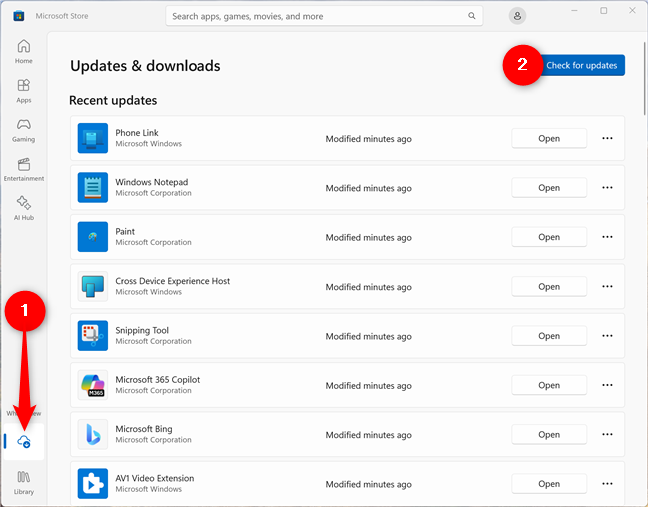The image size is (648, 507).
Task: Open the three-dot menu for Paint
Action: (607, 237)
